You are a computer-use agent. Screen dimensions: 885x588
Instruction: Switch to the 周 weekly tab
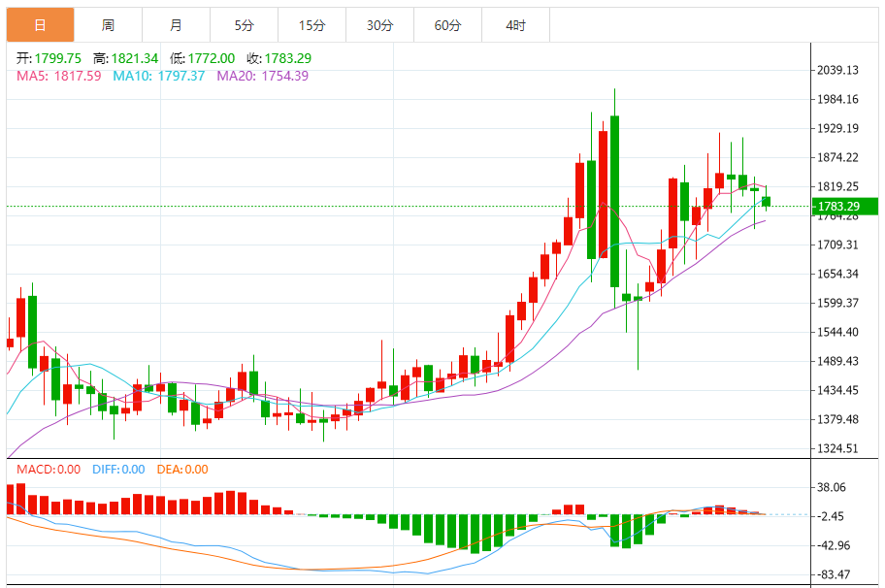coord(108,25)
